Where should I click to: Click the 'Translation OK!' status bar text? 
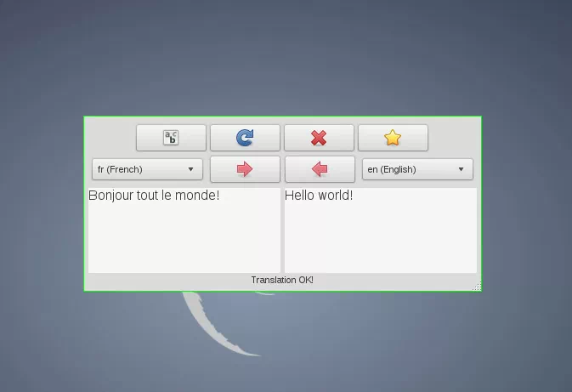[282, 280]
